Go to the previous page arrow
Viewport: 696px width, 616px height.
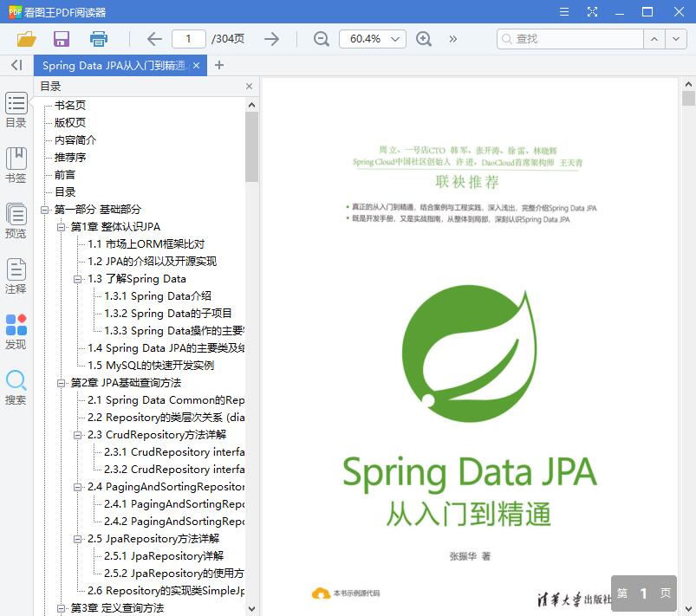tap(154, 39)
